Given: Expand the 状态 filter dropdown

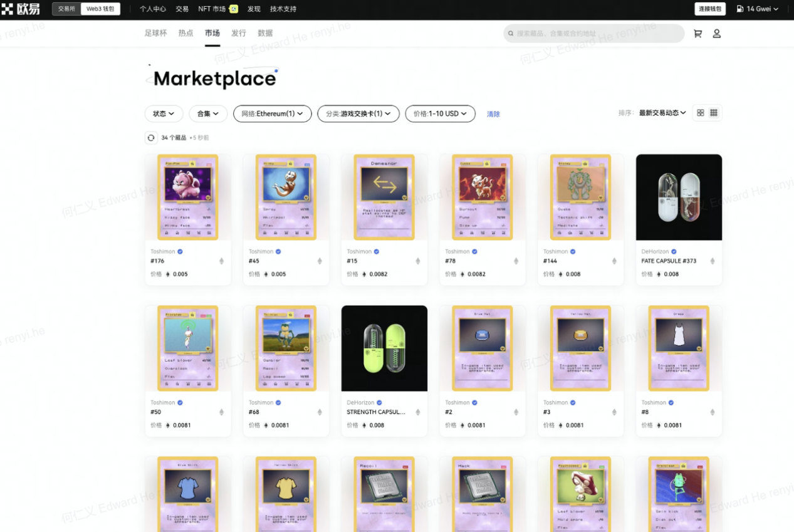Looking at the screenshot, I should 164,113.
